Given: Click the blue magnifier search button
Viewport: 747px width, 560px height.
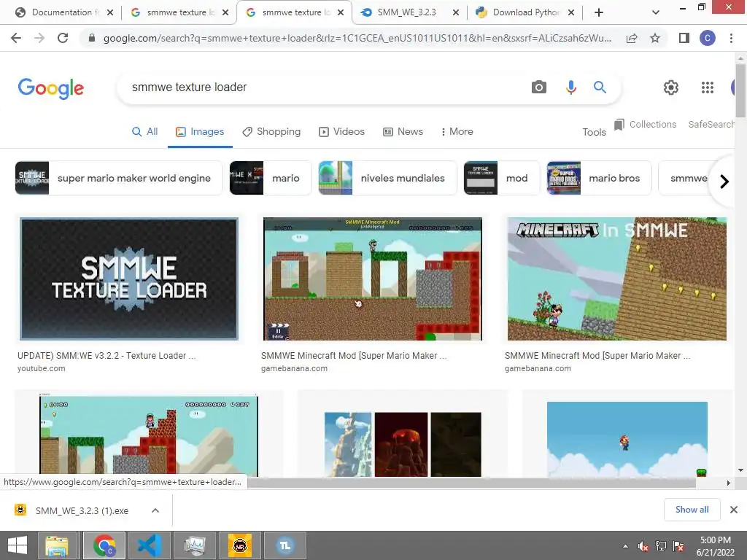Looking at the screenshot, I should point(600,87).
